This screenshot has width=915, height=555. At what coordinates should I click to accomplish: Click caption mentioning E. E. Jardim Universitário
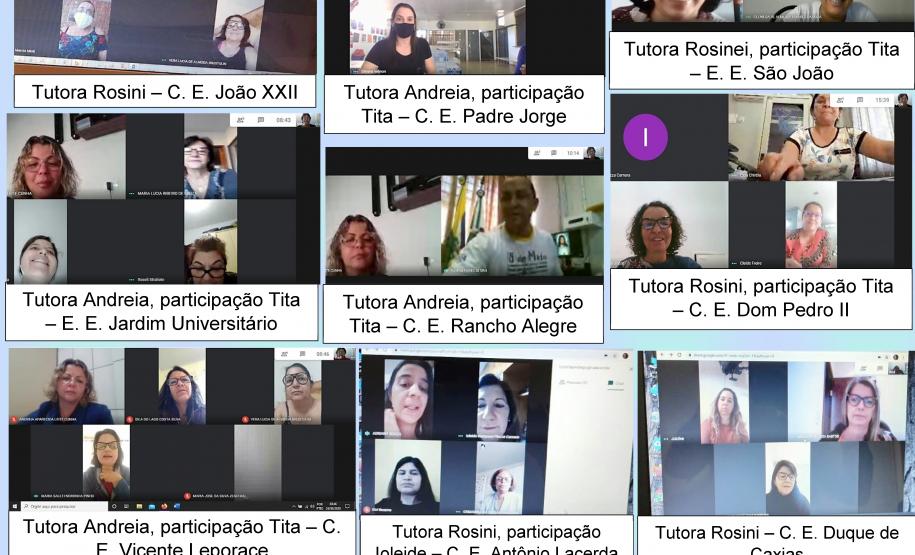coord(162,311)
